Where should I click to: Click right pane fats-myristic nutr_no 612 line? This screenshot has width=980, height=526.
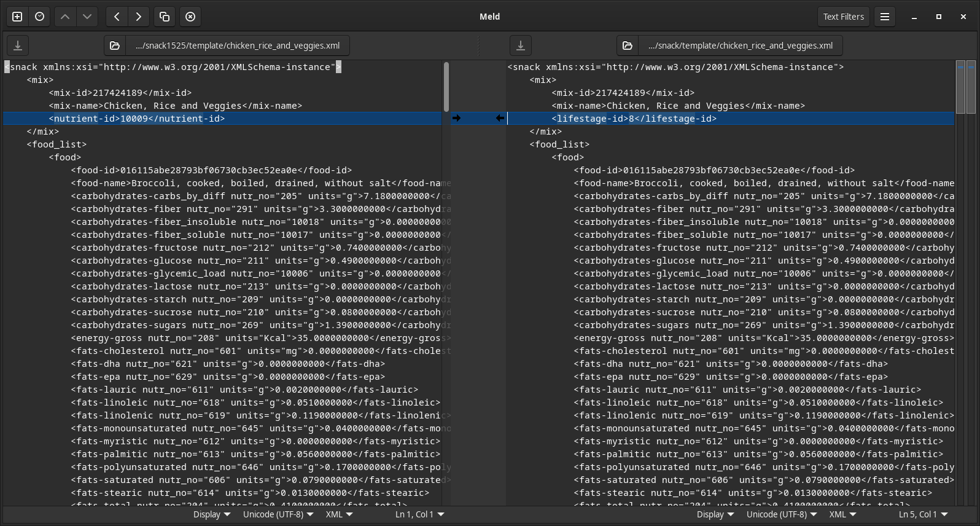[x=758, y=441]
